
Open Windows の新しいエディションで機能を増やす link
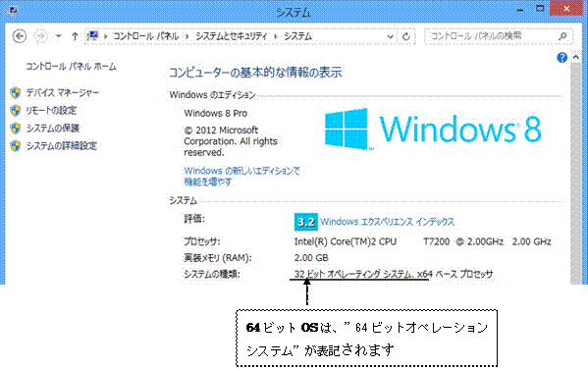pos(241,176)
